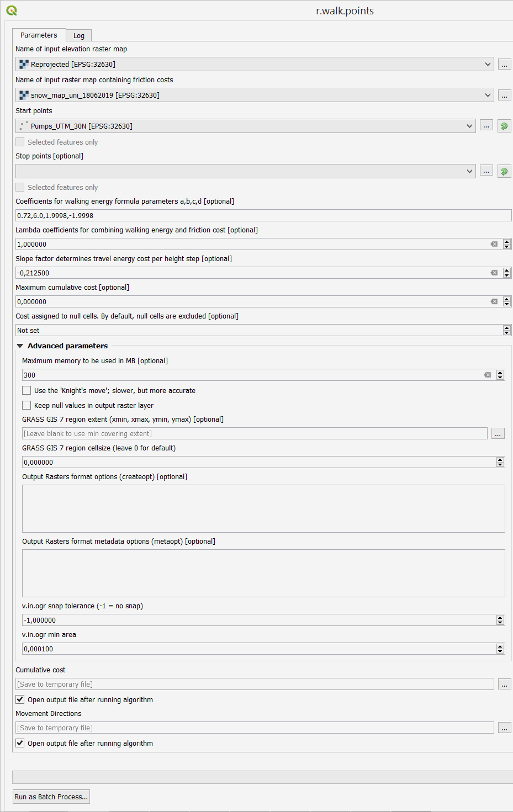This screenshot has width=513, height=812.
Task: Click the raster icon beside Reprojected layer
Action: [23, 64]
